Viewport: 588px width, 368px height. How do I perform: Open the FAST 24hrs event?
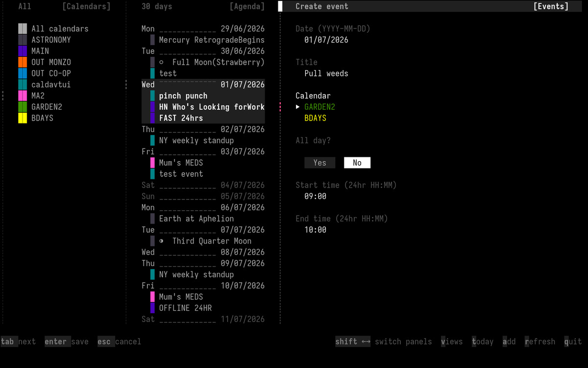point(181,118)
